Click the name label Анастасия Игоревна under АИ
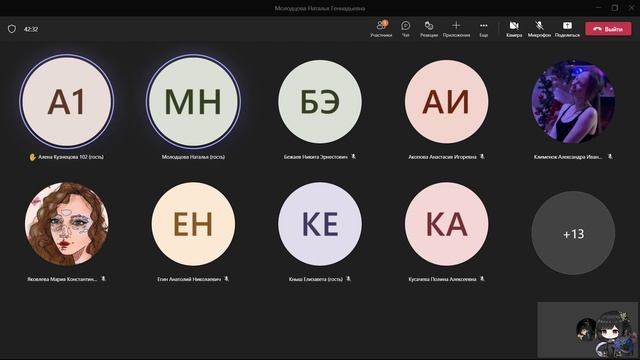Viewport: 640px width, 360px height. point(442,157)
